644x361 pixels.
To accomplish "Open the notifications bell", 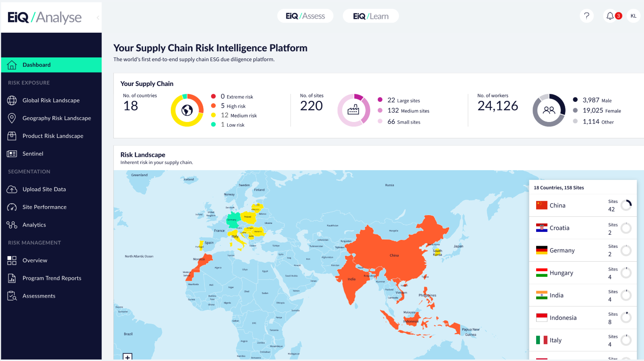I will (x=610, y=16).
